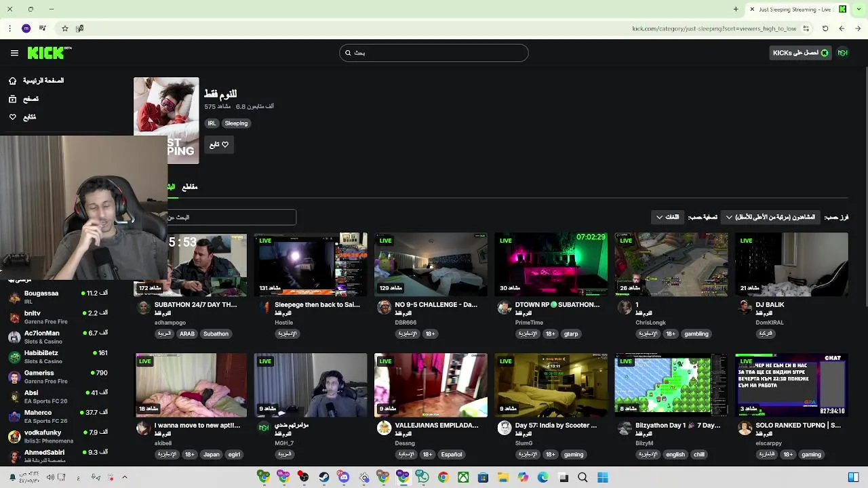The width and height of the screenshot is (868, 488).
Task: Open the hamburger sidebar menu
Action: click(14, 53)
